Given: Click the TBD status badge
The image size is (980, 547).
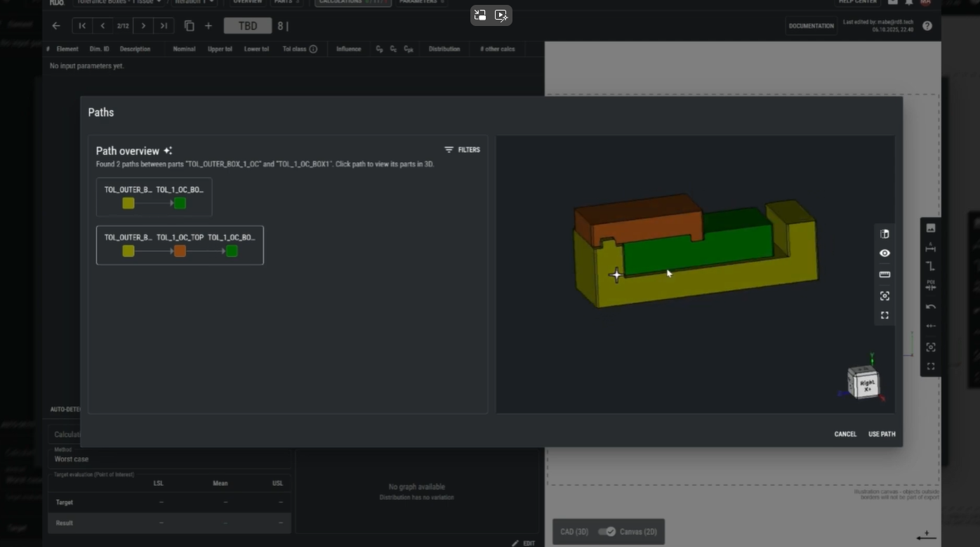Looking at the screenshot, I should coord(248,26).
